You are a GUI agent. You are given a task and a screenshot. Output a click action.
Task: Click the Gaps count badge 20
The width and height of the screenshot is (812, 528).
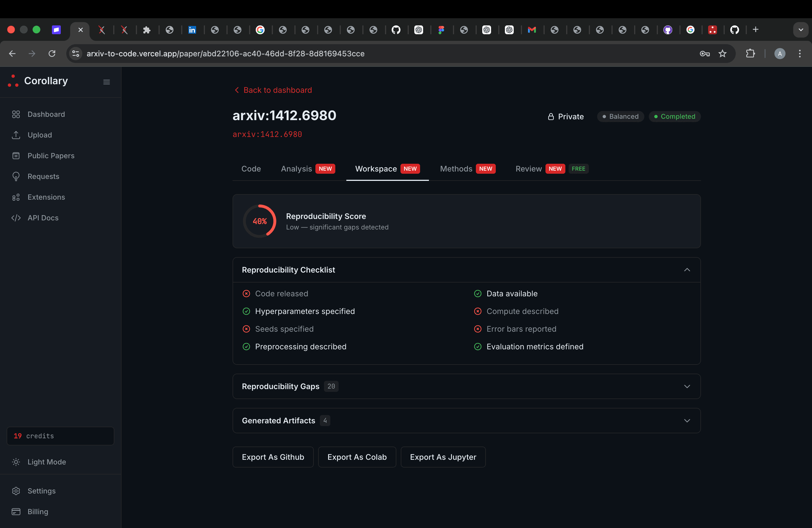[331, 386]
